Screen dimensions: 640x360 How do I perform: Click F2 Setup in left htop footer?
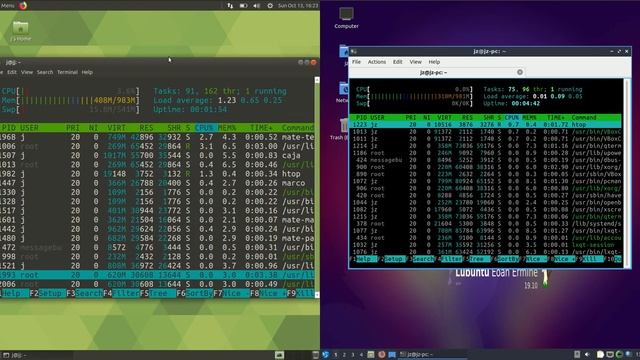pos(47,293)
